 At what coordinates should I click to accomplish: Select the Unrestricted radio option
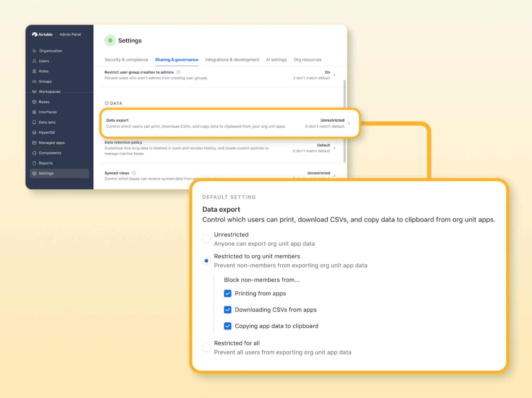pos(206,239)
